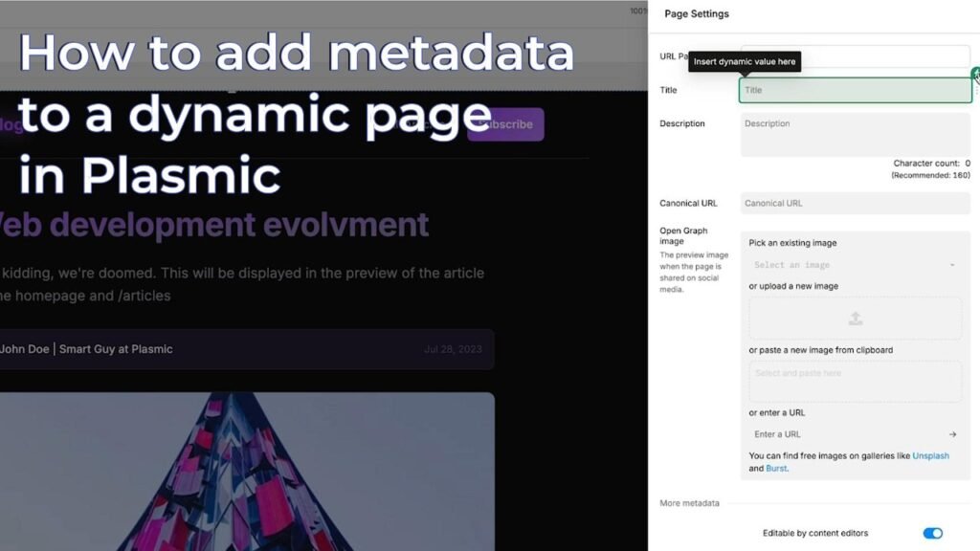Viewport: 980px width, 551px height.
Task: Submit the image URL arrow
Action: click(x=952, y=434)
